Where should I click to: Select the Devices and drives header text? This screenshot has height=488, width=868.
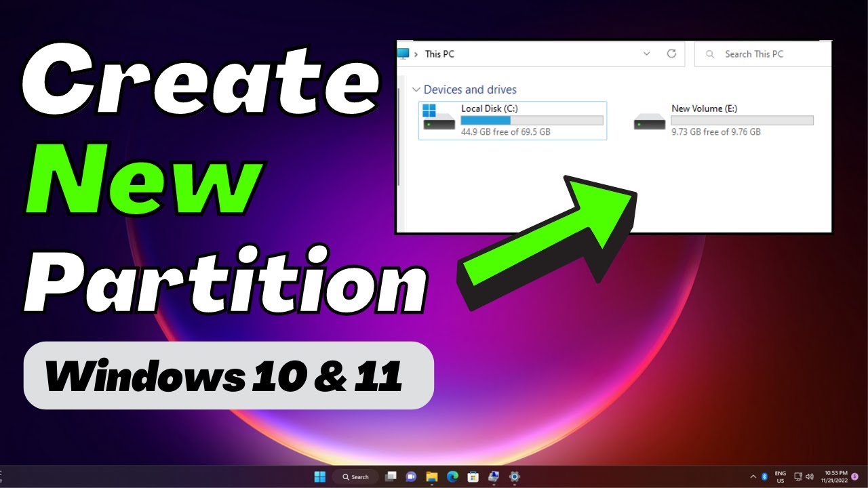pos(470,89)
